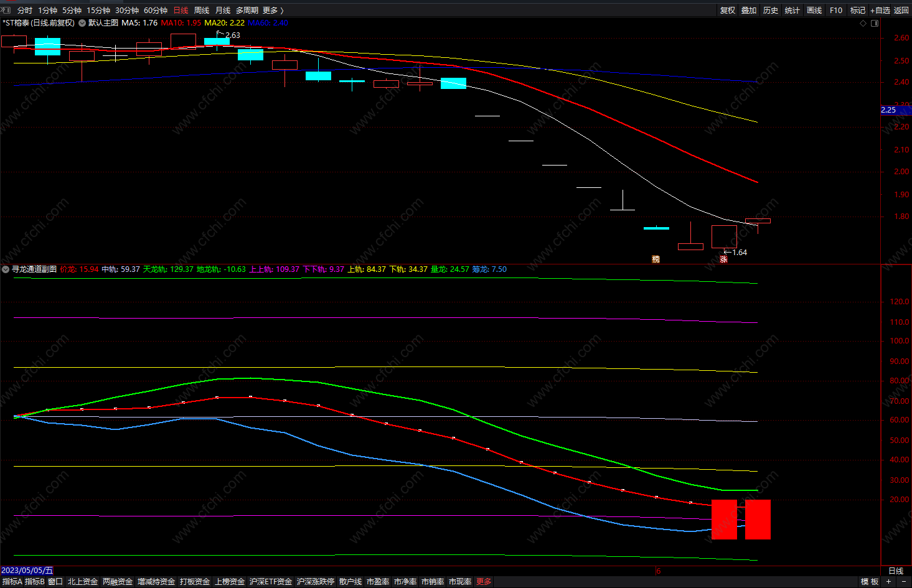Click the collapse panel icon at top-left
Screen dimensions: 912x588
6,10
